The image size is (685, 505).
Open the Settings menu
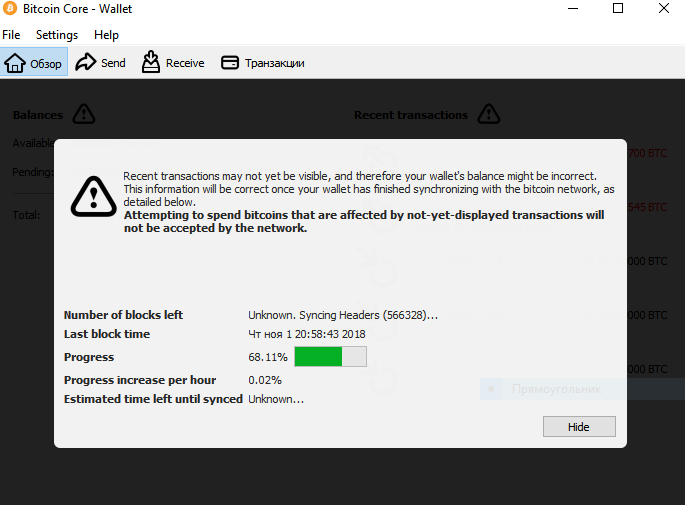point(57,35)
